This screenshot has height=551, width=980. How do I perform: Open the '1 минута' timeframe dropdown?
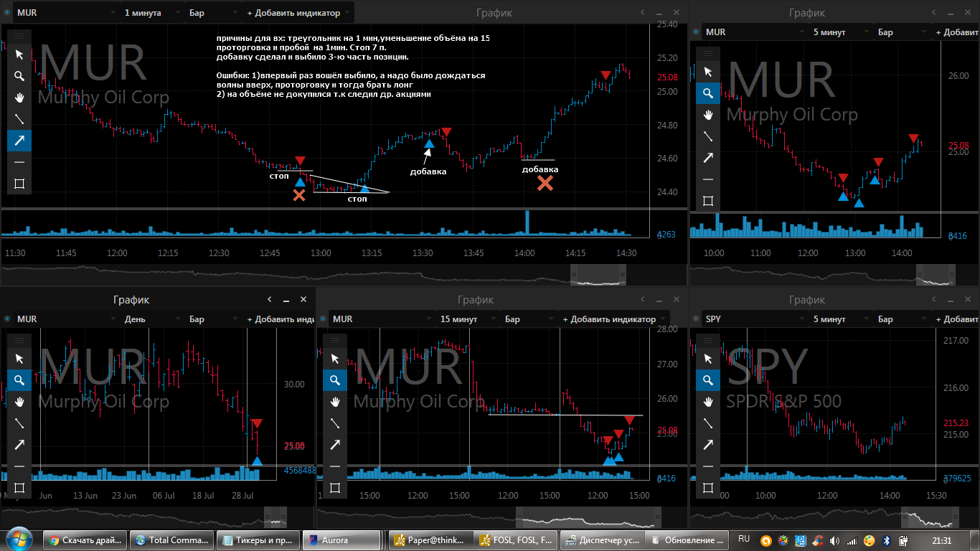pos(151,13)
